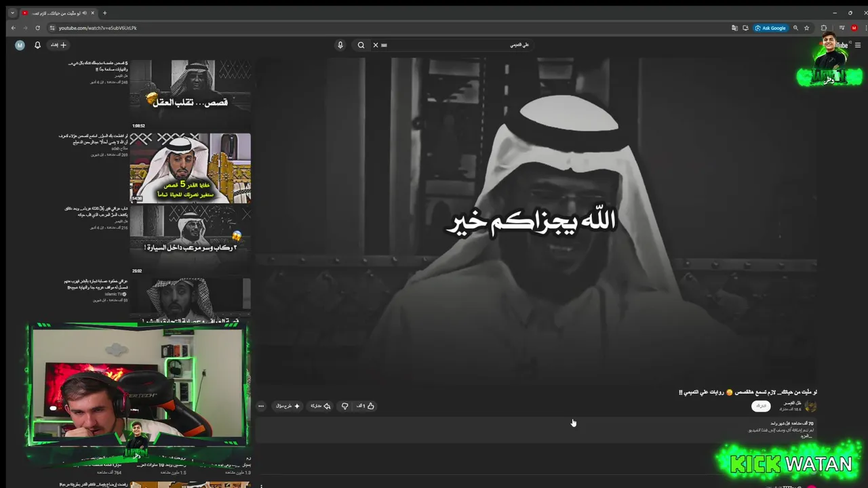Click the title of the 216-thousand-view recommended video
The image size is (868, 488).
(x=96, y=212)
